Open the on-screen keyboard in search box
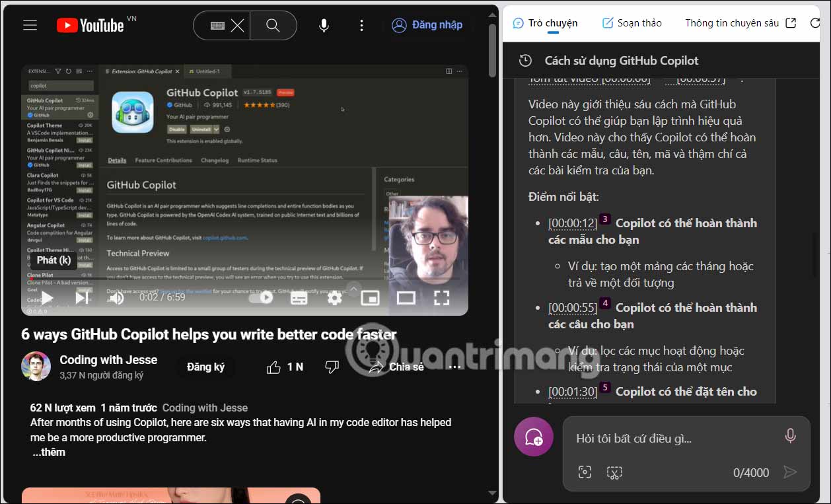Image resolution: width=831 pixels, height=504 pixels. (217, 26)
